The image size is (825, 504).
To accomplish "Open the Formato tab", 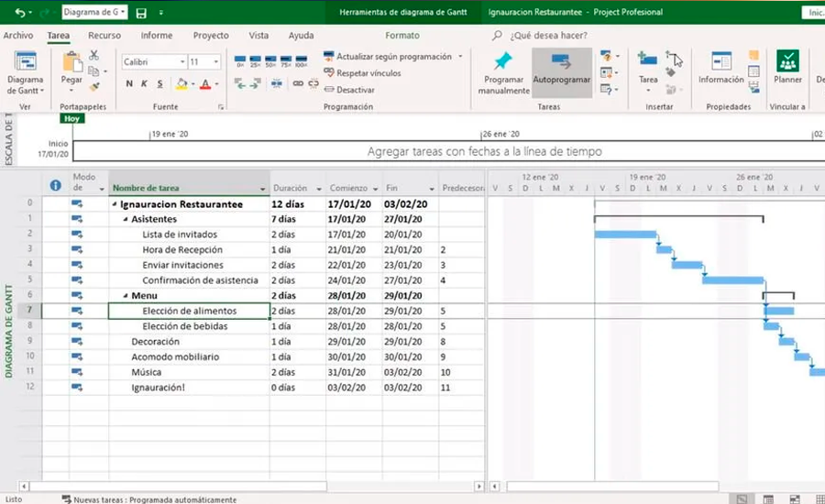I will pos(402,35).
